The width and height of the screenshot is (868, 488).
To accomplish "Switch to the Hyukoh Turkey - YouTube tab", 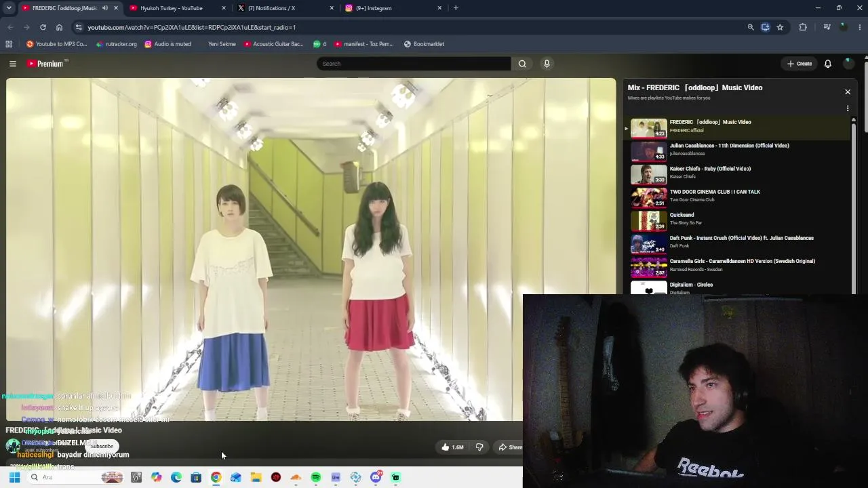I will [x=176, y=8].
